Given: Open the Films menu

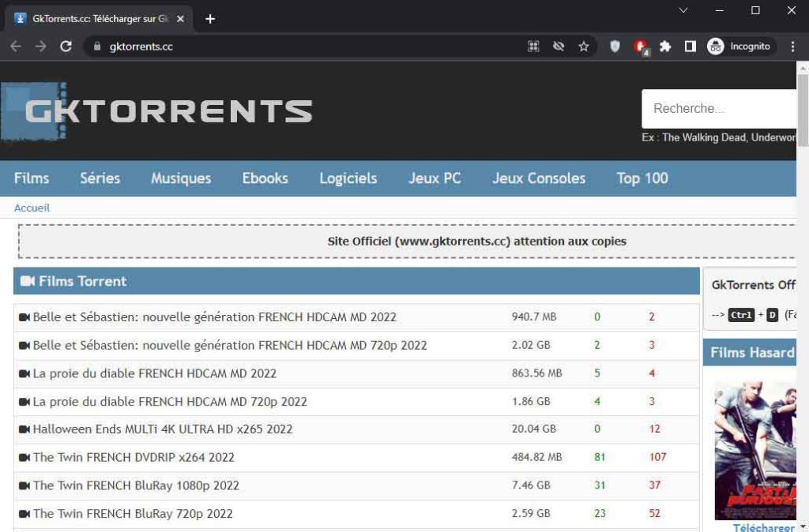Looking at the screenshot, I should pos(32,178).
